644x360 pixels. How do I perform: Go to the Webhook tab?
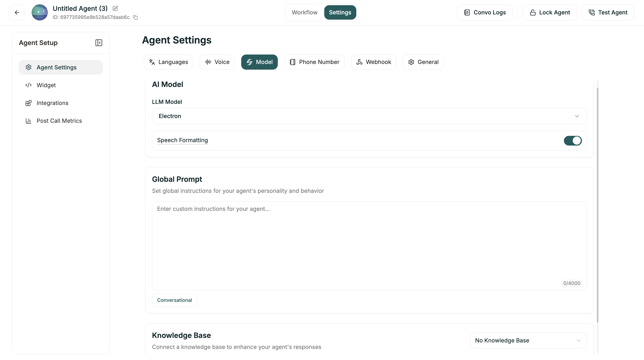[x=373, y=62]
